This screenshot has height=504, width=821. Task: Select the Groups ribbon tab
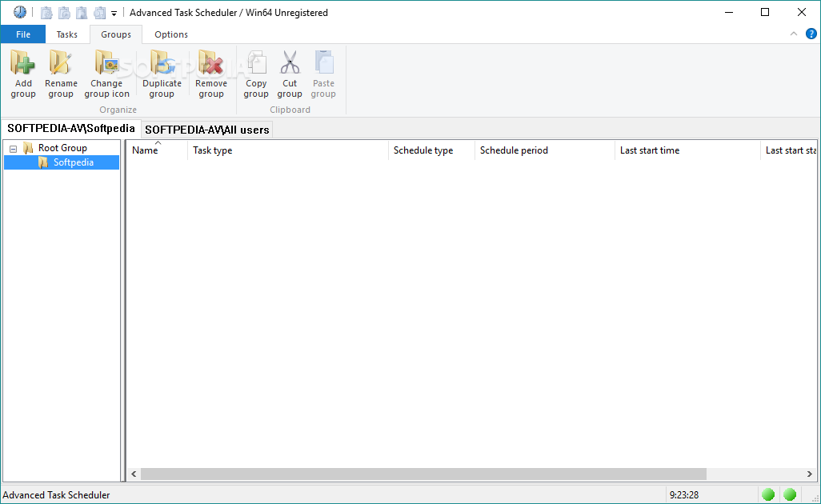click(116, 34)
